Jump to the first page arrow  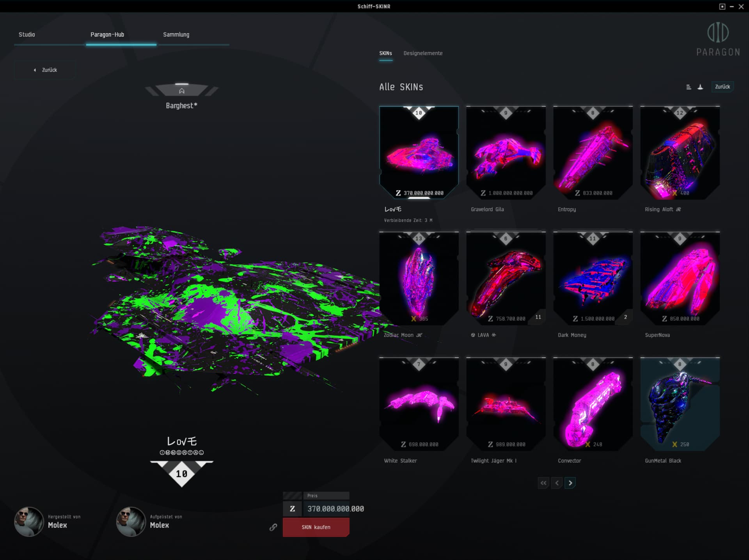tap(543, 483)
